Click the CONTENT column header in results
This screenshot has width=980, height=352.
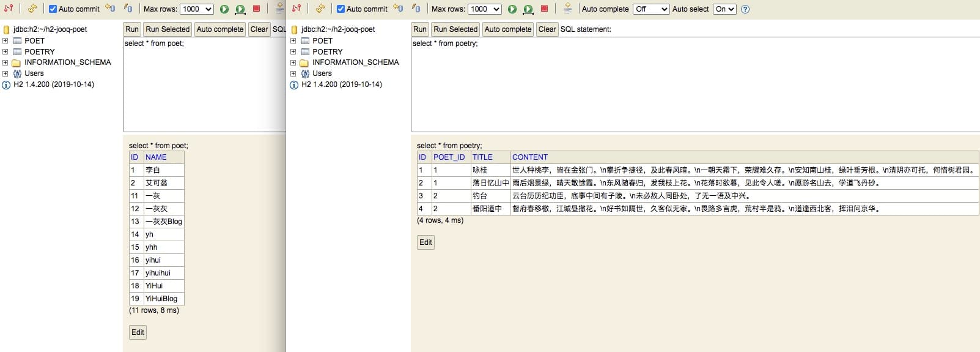click(x=529, y=157)
